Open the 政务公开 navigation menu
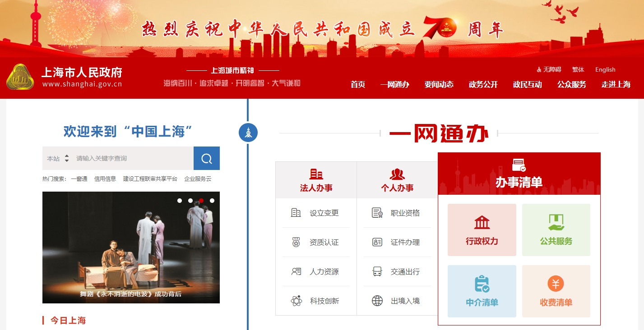The image size is (644, 330). click(482, 84)
